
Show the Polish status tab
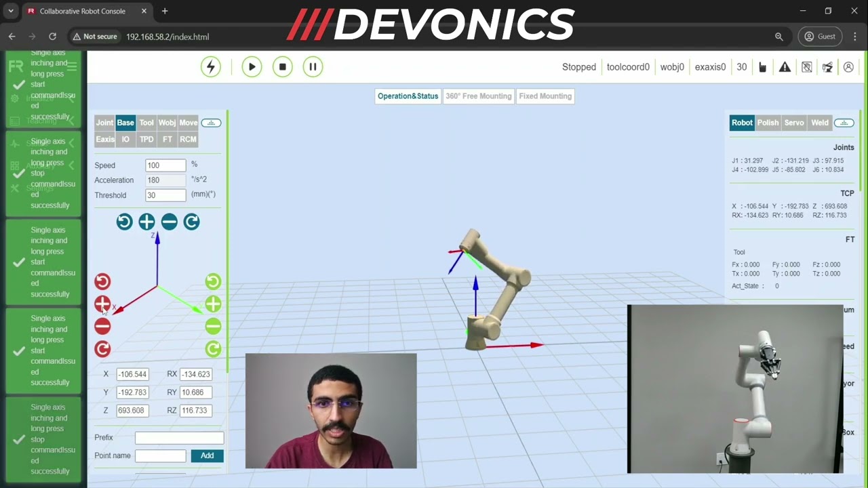(768, 123)
